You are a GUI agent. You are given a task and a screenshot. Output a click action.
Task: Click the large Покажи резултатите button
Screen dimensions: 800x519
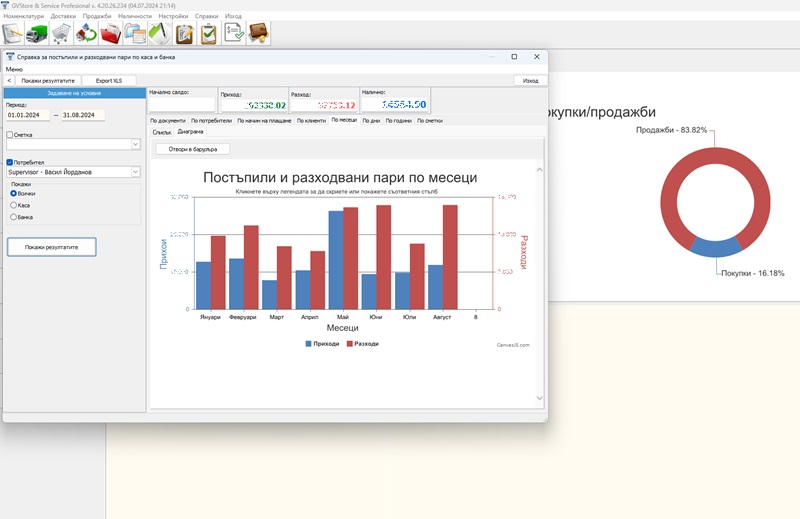pyautogui.click(x=52, y=247)
